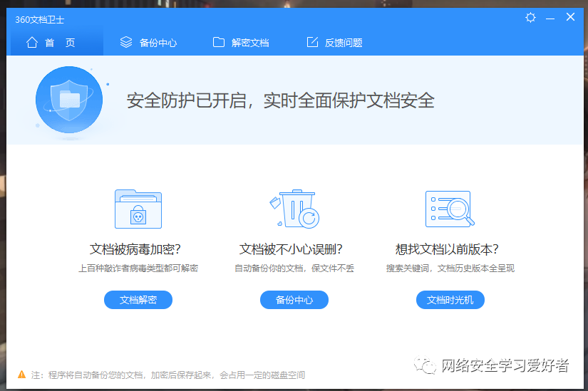Open the 解密文档 tab
The width and height of the screenshot is (588, 391).
241,42
